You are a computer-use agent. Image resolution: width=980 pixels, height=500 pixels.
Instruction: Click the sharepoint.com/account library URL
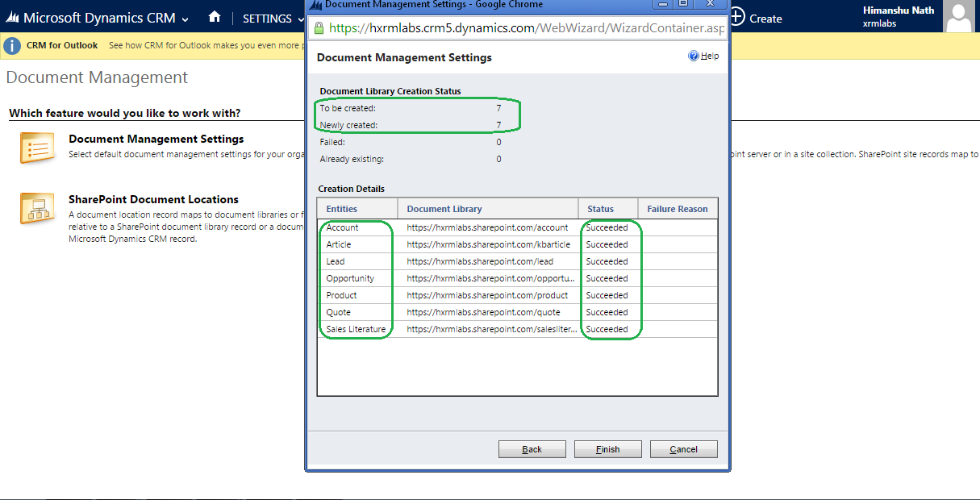click(x=487, y=227)
